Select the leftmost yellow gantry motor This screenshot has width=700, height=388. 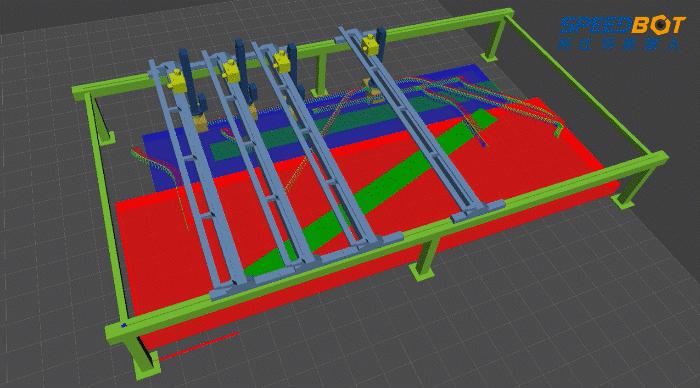coord(176,81)
